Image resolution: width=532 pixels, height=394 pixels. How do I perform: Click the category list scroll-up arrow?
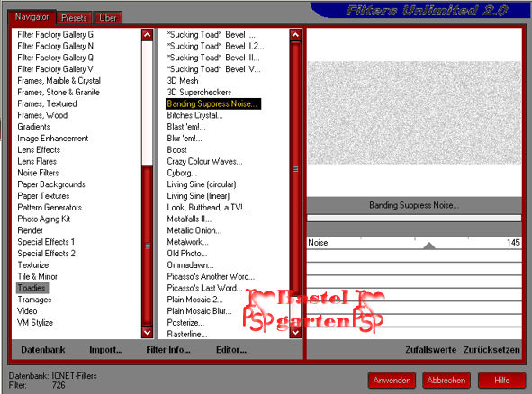coord(148,35)
